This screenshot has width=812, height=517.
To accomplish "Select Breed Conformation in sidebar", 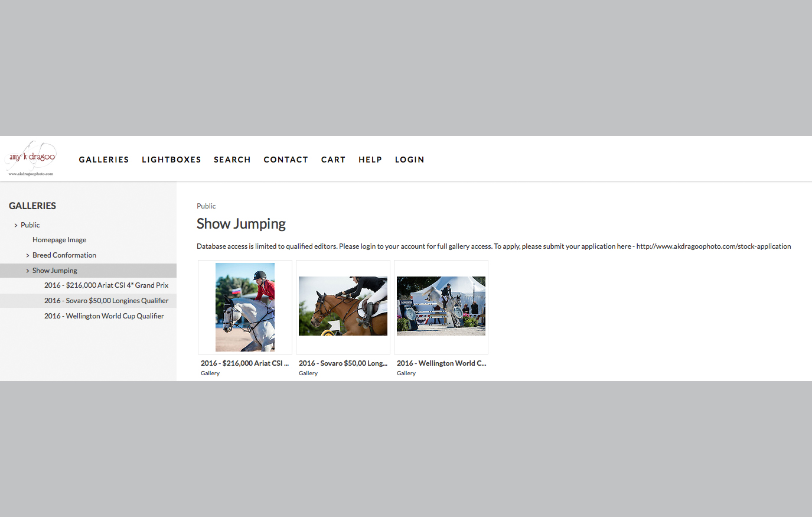I will click(x=64, y=255).
